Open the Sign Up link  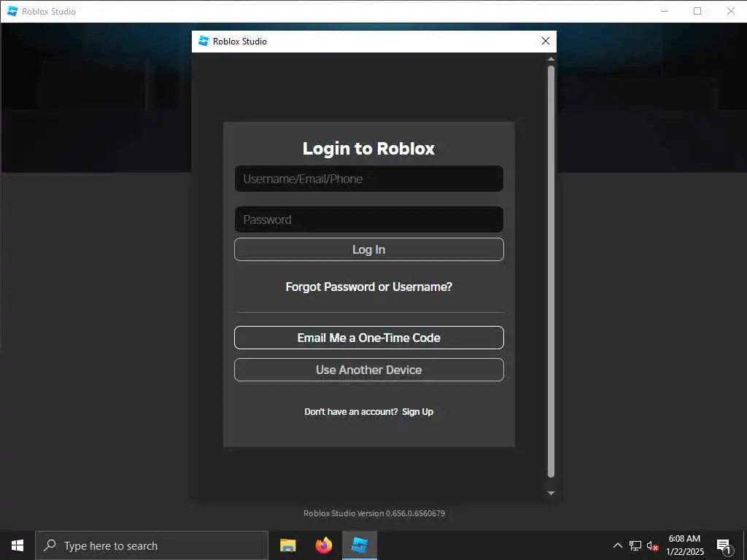[x=418, y=411]
